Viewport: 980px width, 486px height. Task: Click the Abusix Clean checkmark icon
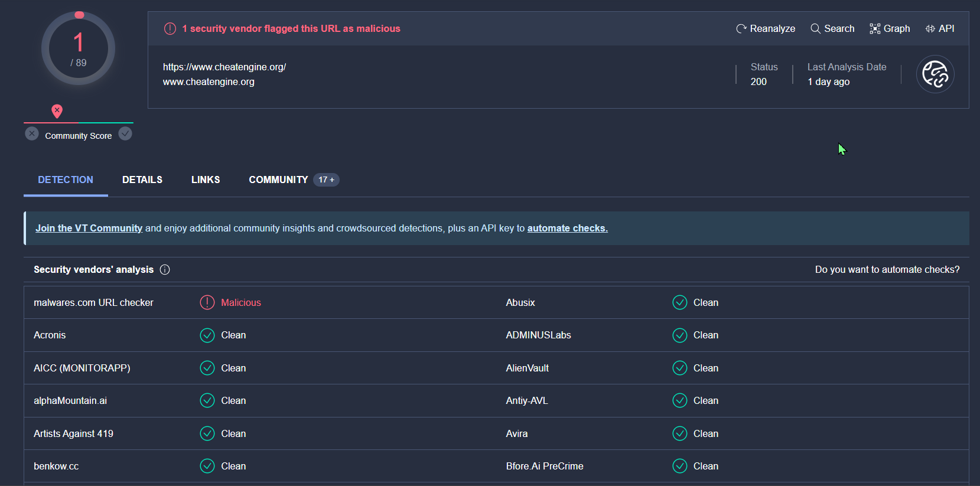point(680,302)
